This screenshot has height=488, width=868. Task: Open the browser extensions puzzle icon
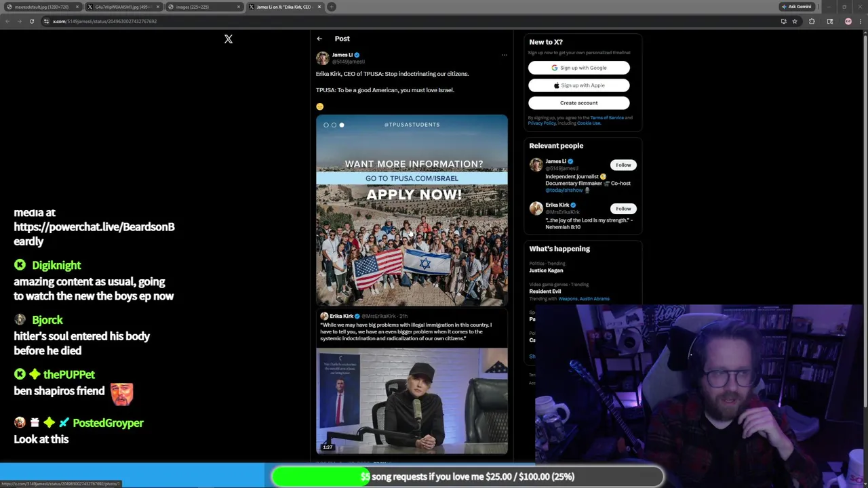tap(812, 21)
